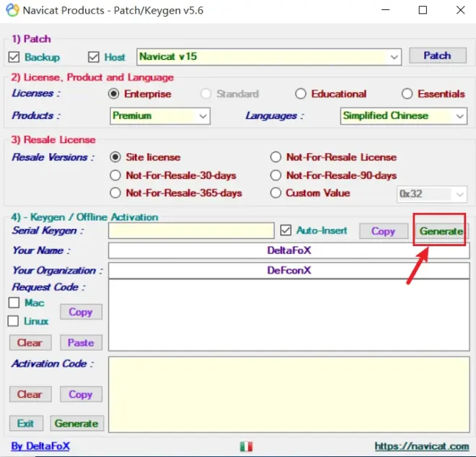Enable the Mac checkbox

14,303
